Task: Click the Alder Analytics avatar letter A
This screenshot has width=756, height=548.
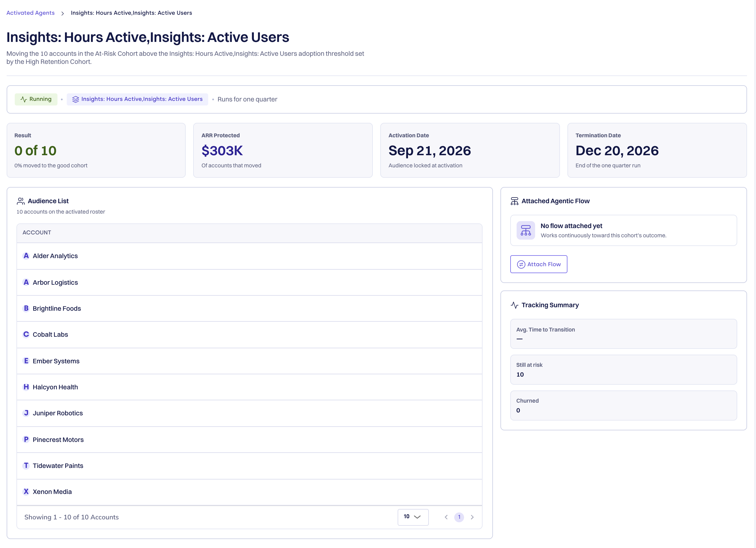Action: [26, 256]
